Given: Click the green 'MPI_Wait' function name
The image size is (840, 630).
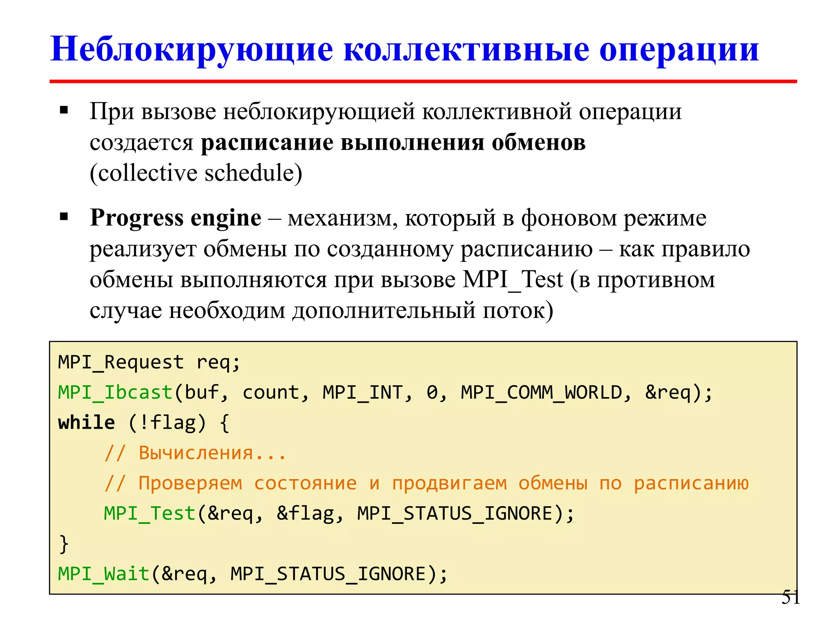Looking at the screenshot, I should (104, 574).
